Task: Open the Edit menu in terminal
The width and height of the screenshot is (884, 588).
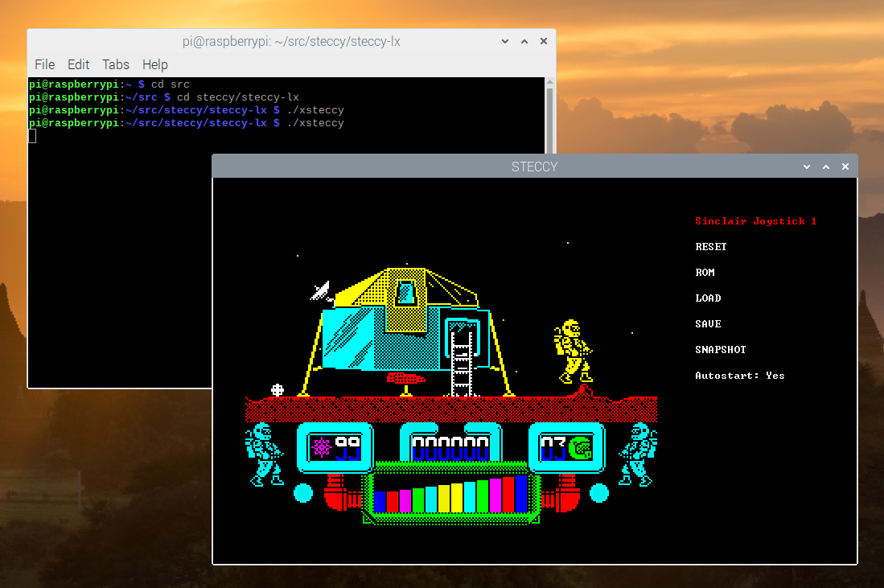Action: pos(78,65)
